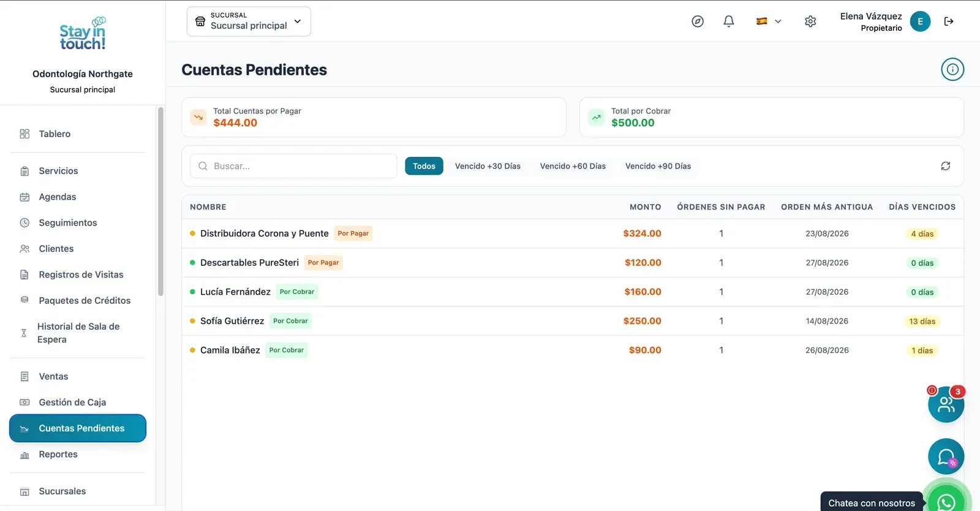Open Camila Ibáñez row
The image size is (980, 511).
[x=573, y=350]
